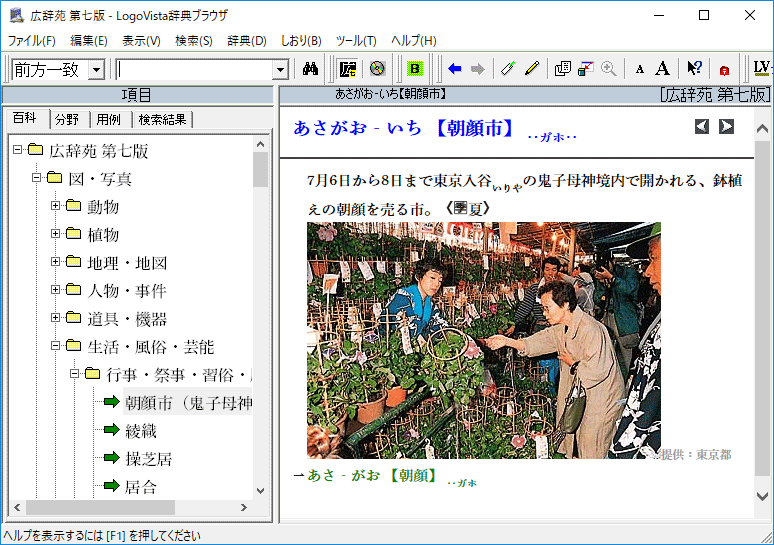Image resolution: width=774 pixels, height=545 pixels.
Task: Open the 辞典(D) menu
Action: coord(247,40)
